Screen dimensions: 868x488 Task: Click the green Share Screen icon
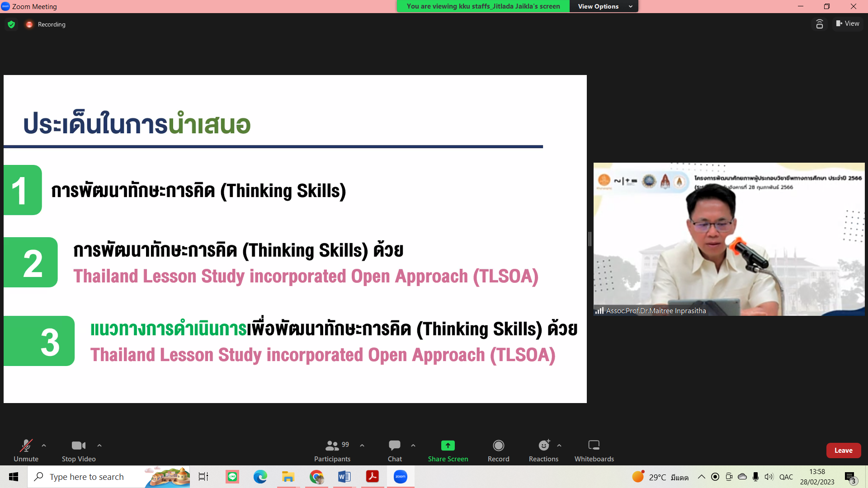tap(448, 446)
